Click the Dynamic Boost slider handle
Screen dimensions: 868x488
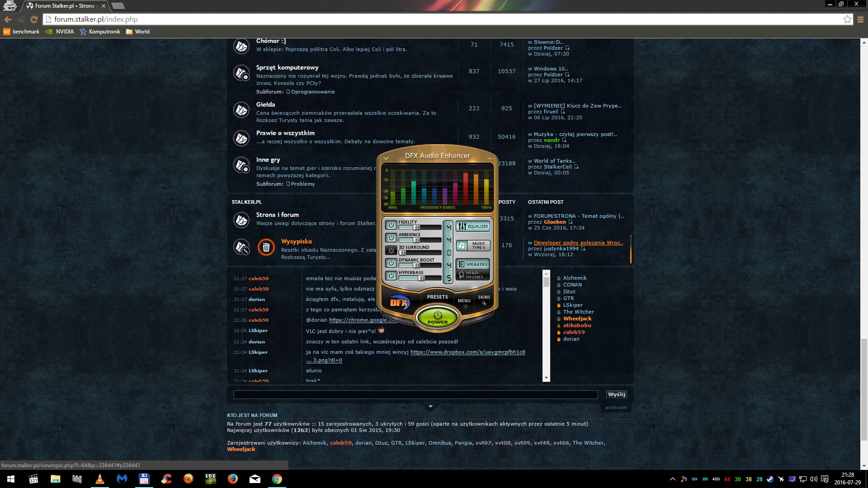click(417, 265)
